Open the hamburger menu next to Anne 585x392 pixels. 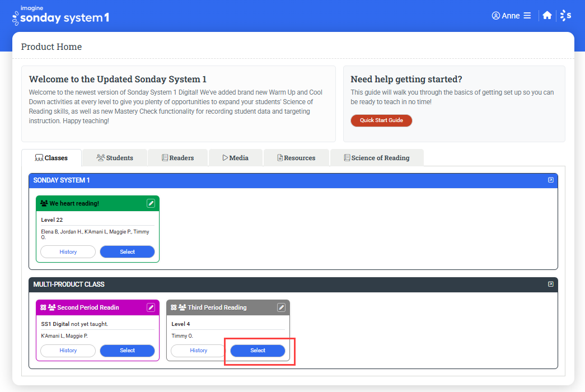pos(527,16)
